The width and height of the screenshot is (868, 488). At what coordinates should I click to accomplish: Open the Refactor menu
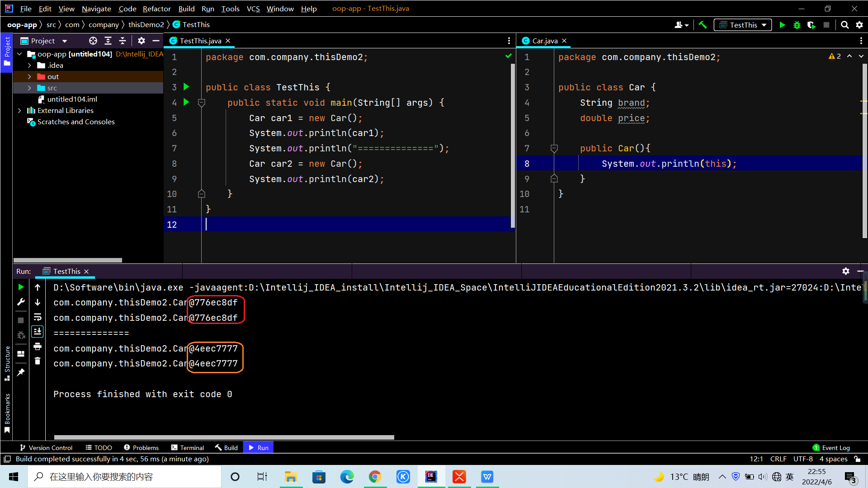tap(156, 9)
